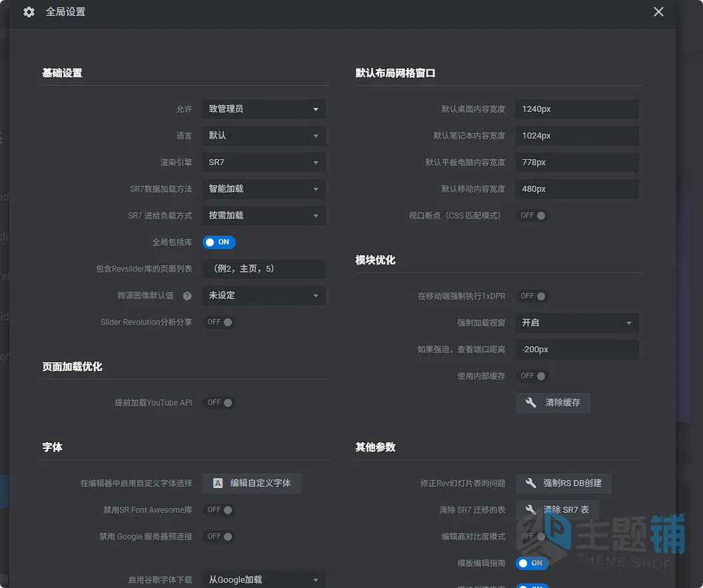This screenshot has height=588, width=703.
Task: Click the wrench icon on 强制RS DB创建
Action: 531,483
